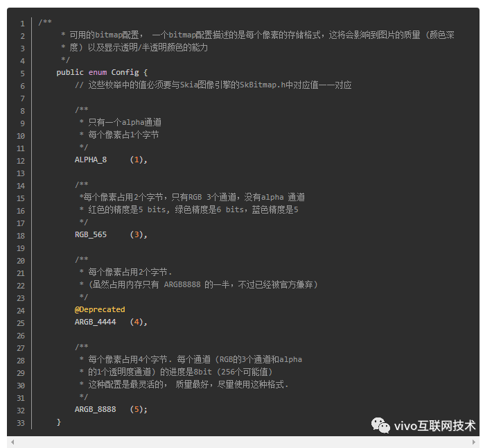Click the text 'public enum Config {'
This screenshot has width=492, height=448.
[102, 73]
